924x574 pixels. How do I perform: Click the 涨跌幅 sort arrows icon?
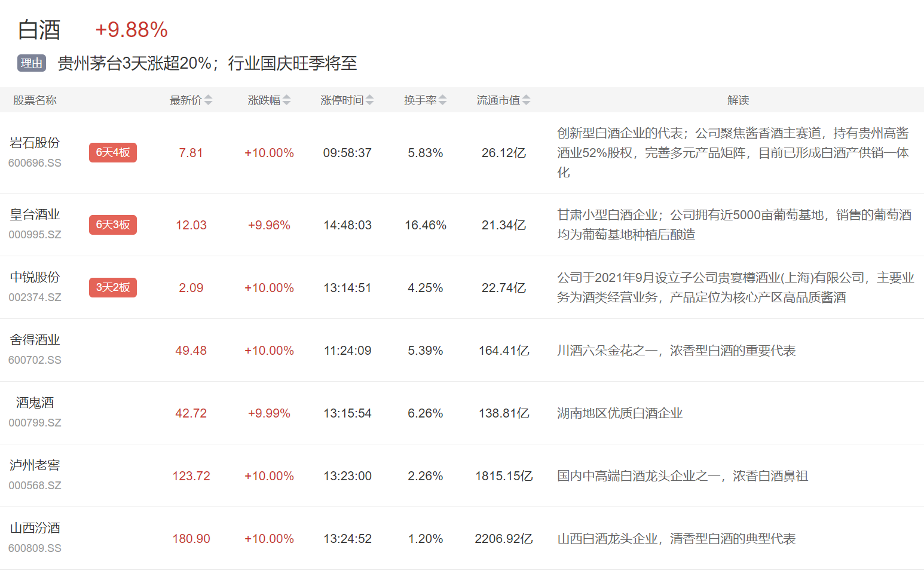[x=286, y=100]
